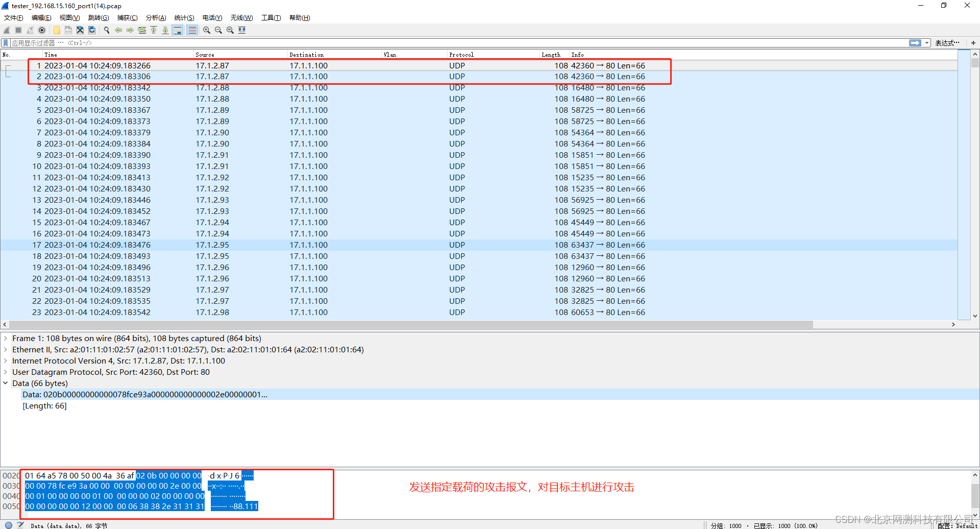Sort by the Destination column header
The image size is (980, 529).
coord(334,55)
